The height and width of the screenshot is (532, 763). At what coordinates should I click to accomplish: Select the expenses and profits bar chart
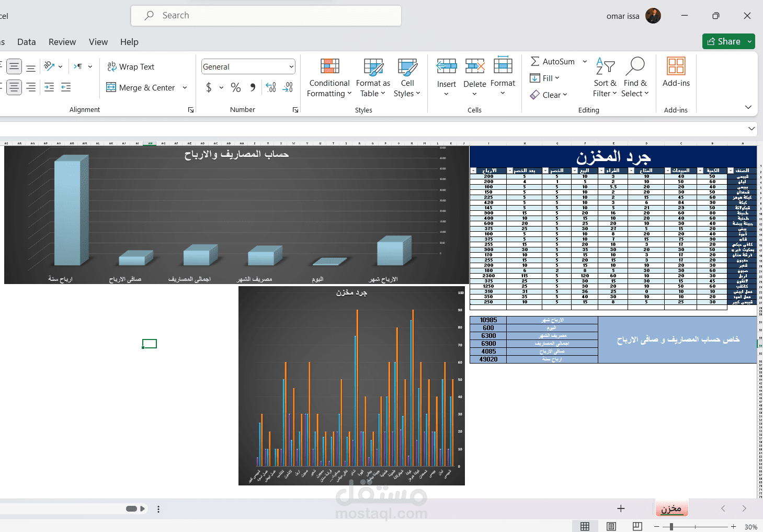236,214
